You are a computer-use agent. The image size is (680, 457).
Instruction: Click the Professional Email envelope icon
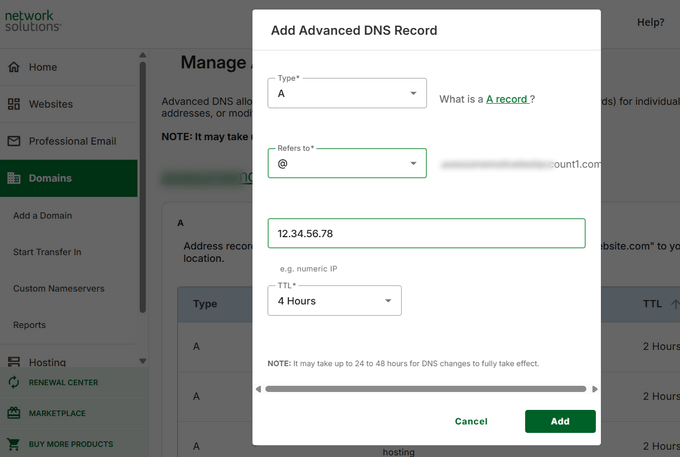[x=14, y=141]
